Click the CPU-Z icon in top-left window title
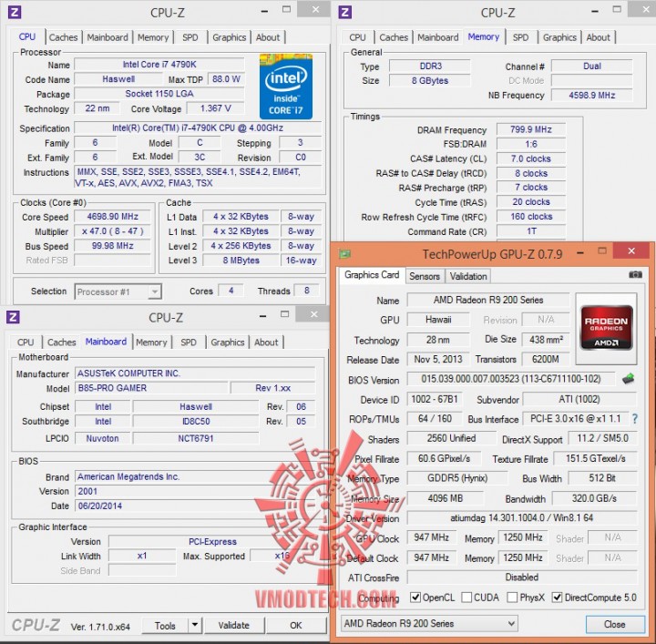Image resolution: width=656 pixels, height=644 pixels. pos(15,12)
